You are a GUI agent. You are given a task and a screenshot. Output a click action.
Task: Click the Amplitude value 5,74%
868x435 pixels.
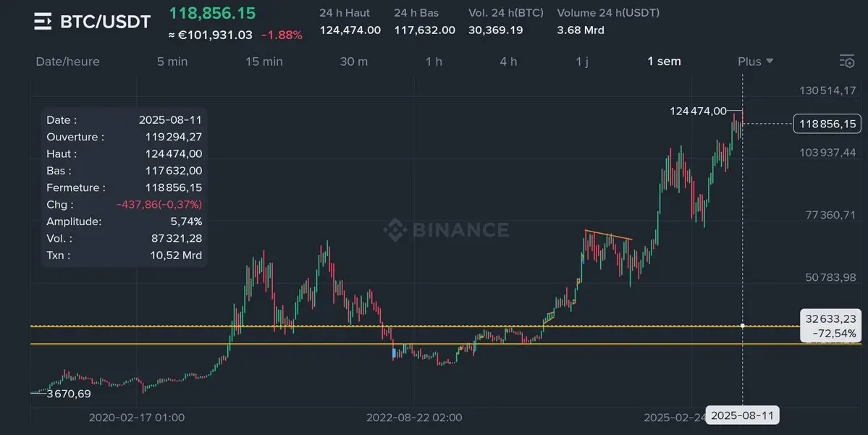coord(186,221)
